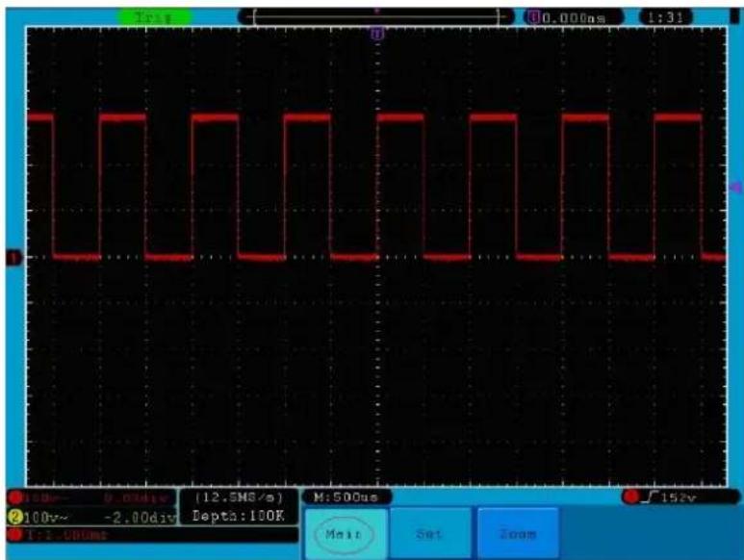Click the purple T icon beside 0.000ns

(534, 17)
